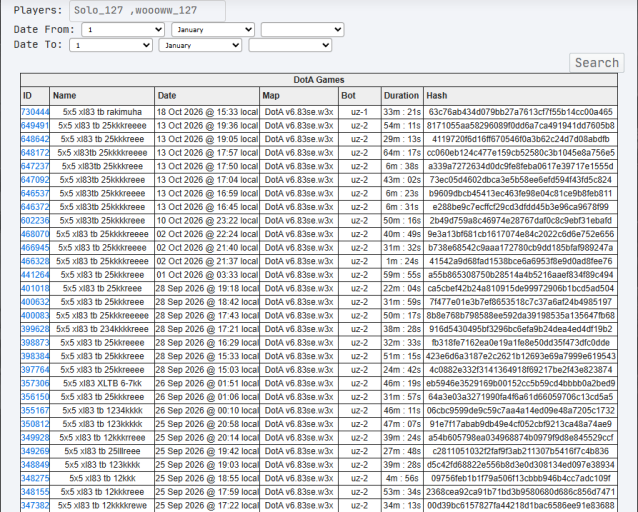Select game name '5x5 xl83 tb 25lllreee'
The width and height of the screenshot is (638, 512).
pyautogui.click(x=102, y=451)
